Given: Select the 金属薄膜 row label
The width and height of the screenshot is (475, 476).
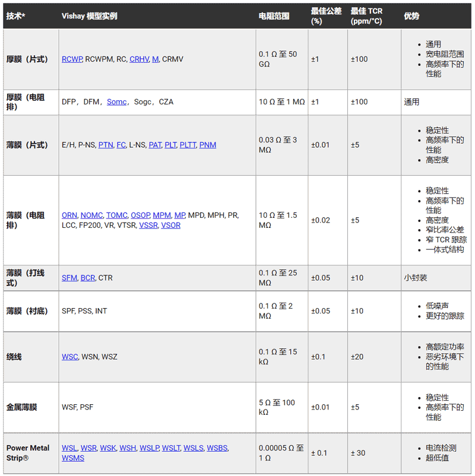Looking at the screenshot, I should pos(21,407).
